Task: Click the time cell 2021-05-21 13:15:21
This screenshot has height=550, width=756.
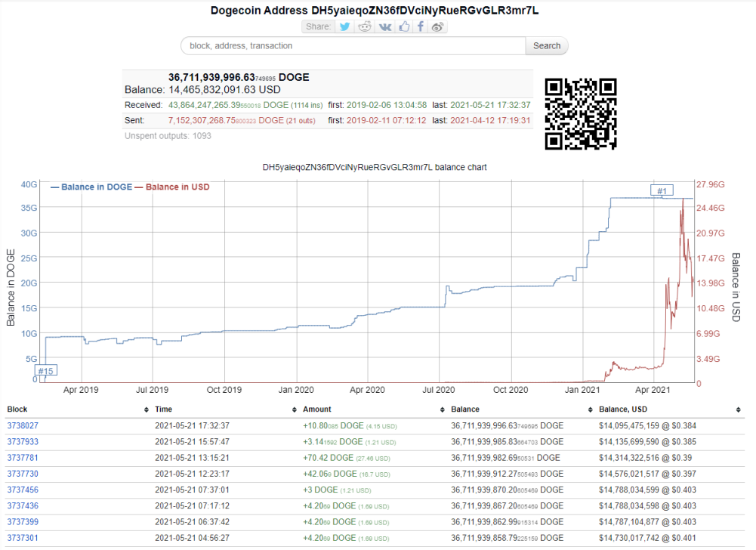Action: point(192,457)
